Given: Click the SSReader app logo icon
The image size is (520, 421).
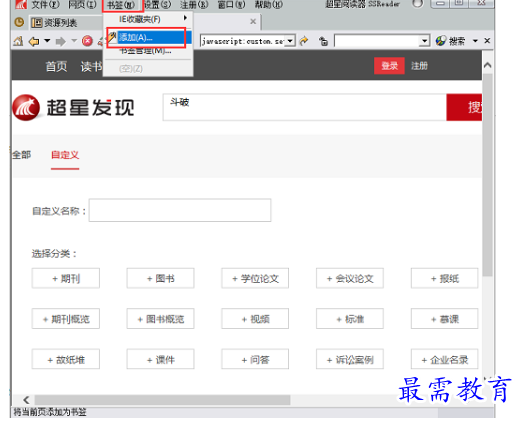Looking at the screenshot, I should [x=21, y=4].
